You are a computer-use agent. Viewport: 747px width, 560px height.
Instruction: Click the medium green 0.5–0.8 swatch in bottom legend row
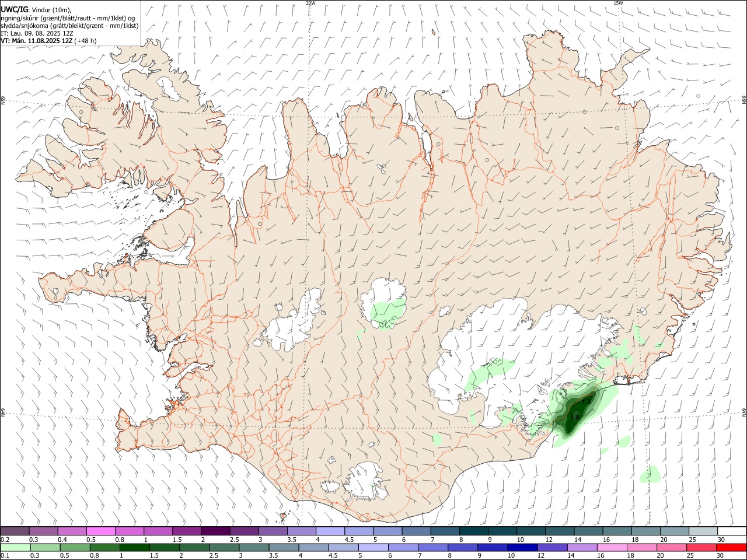tap(76, 547)
